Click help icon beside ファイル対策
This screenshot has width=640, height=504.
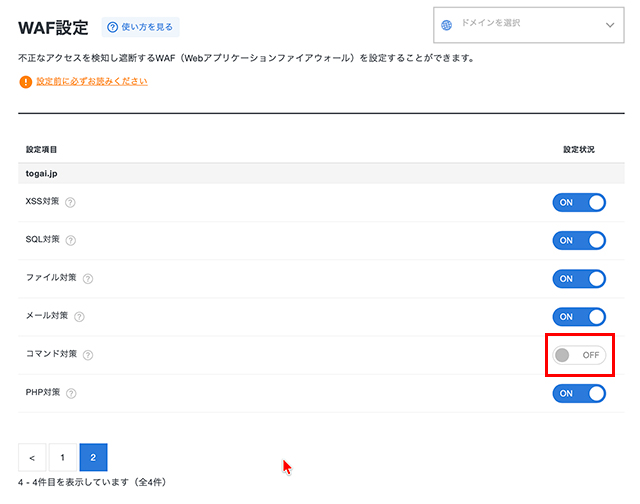[88, 279]
